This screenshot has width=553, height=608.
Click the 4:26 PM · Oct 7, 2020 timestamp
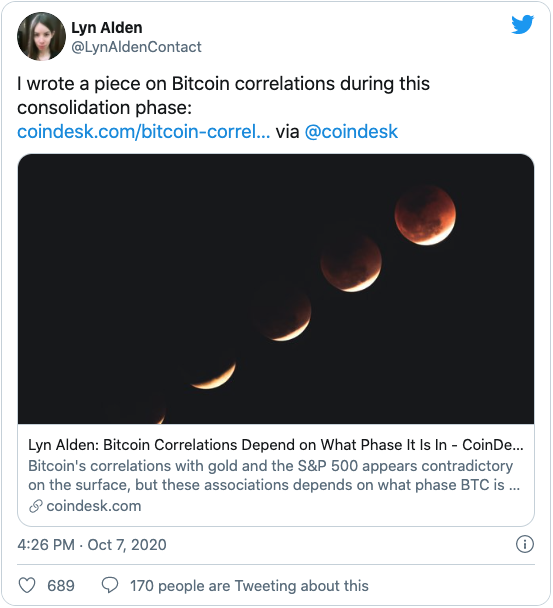point(92,545)
